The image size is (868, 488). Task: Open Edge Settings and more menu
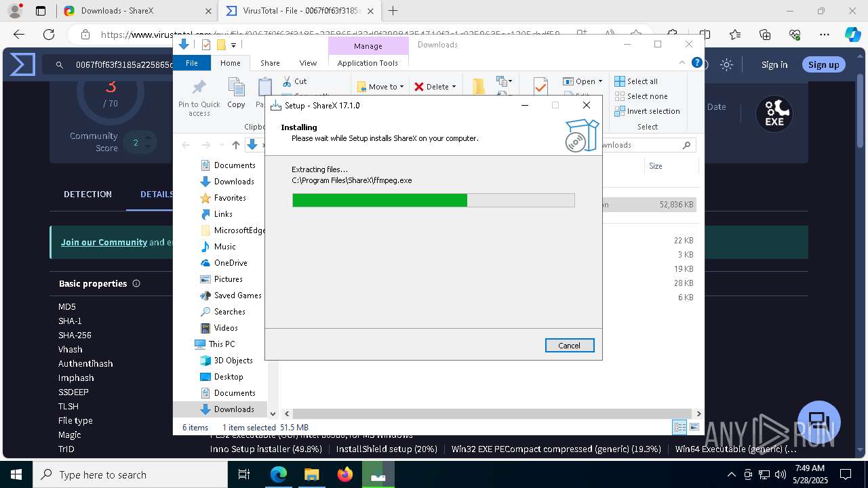825,35
